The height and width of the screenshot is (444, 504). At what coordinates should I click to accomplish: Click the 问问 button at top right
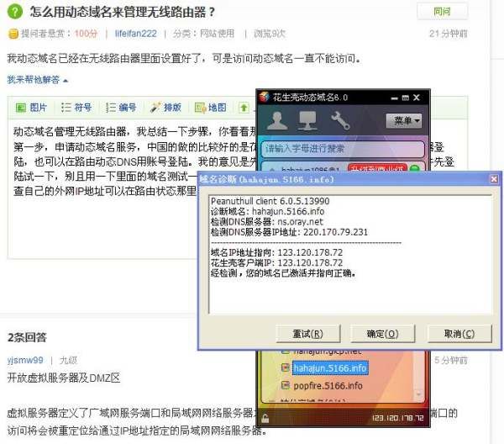[443, 12]
